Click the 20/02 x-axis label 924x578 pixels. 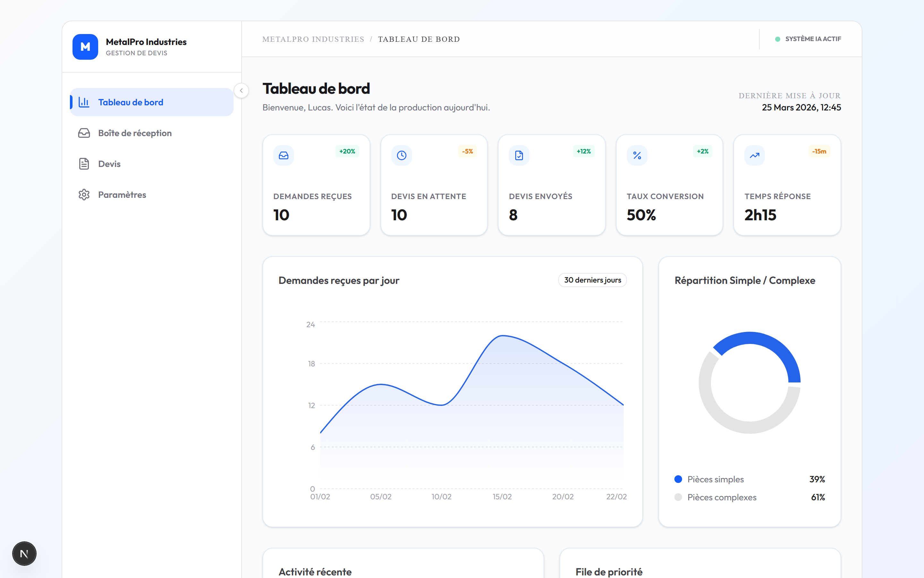(x=563, y=496)
